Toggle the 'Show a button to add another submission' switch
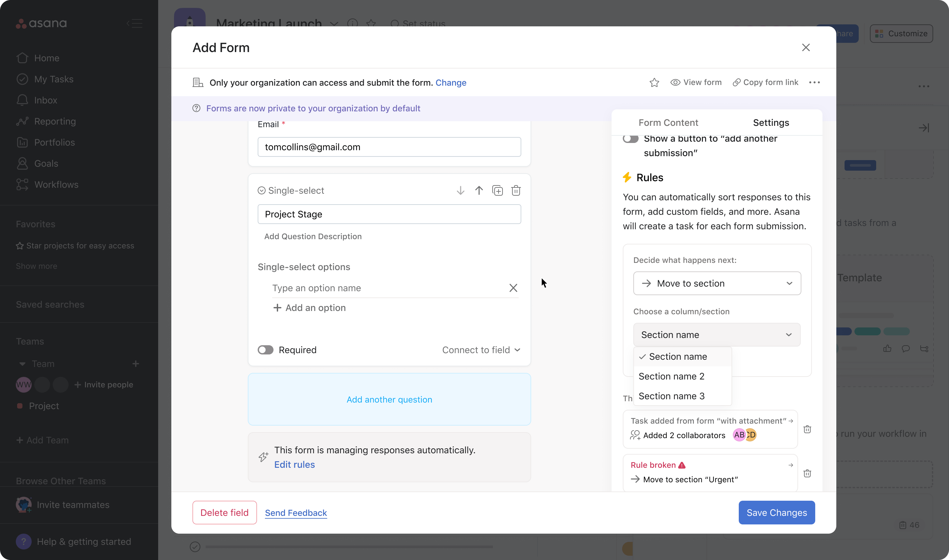Image resolution: width=949 pixels, height=560 pixels. pos(630,138)
